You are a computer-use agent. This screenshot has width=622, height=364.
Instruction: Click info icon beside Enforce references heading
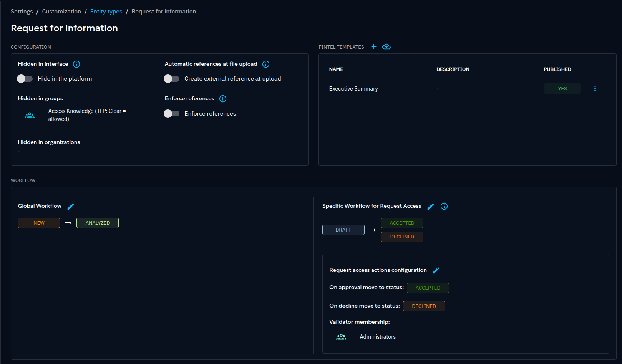point(223,99)
